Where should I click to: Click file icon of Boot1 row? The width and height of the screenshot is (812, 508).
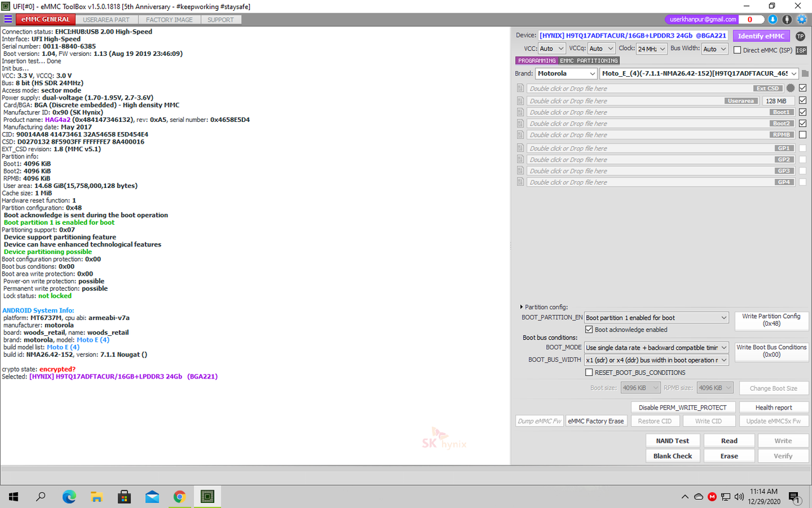pyautogui.click(x=520, y=112)
